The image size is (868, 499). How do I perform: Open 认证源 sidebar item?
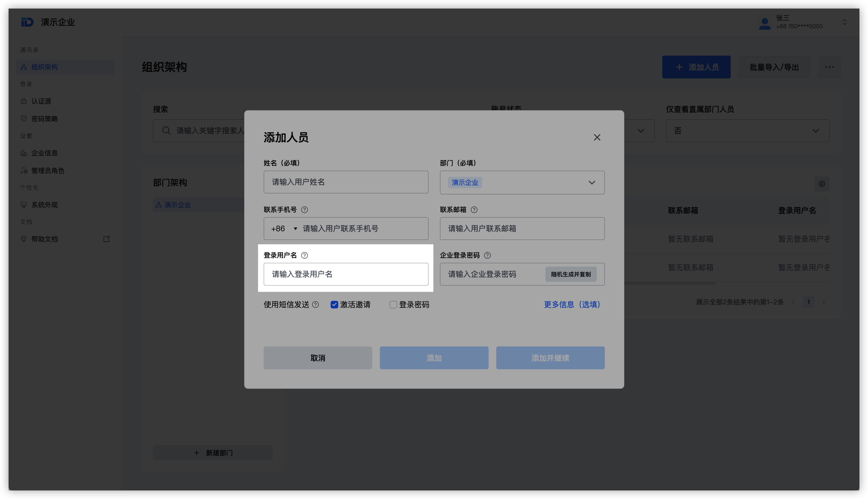point(65,101)
